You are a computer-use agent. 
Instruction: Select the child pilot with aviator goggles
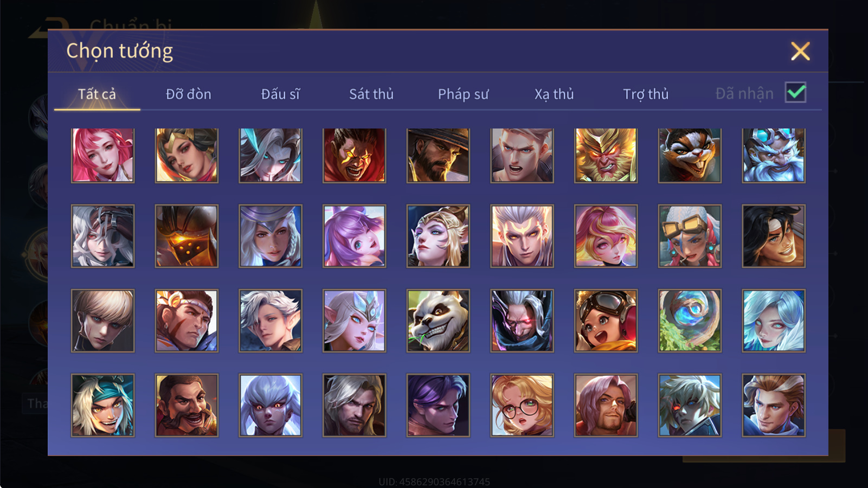coord(606,320)
